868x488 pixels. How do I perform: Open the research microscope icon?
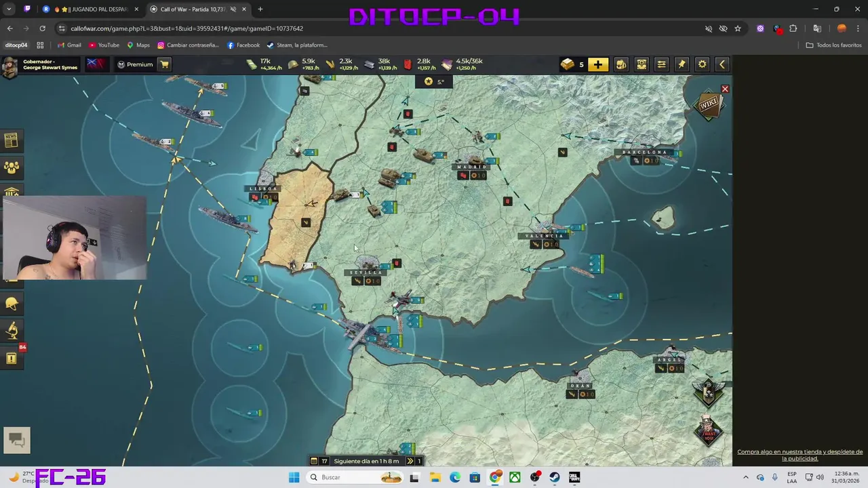coord(12,331)
